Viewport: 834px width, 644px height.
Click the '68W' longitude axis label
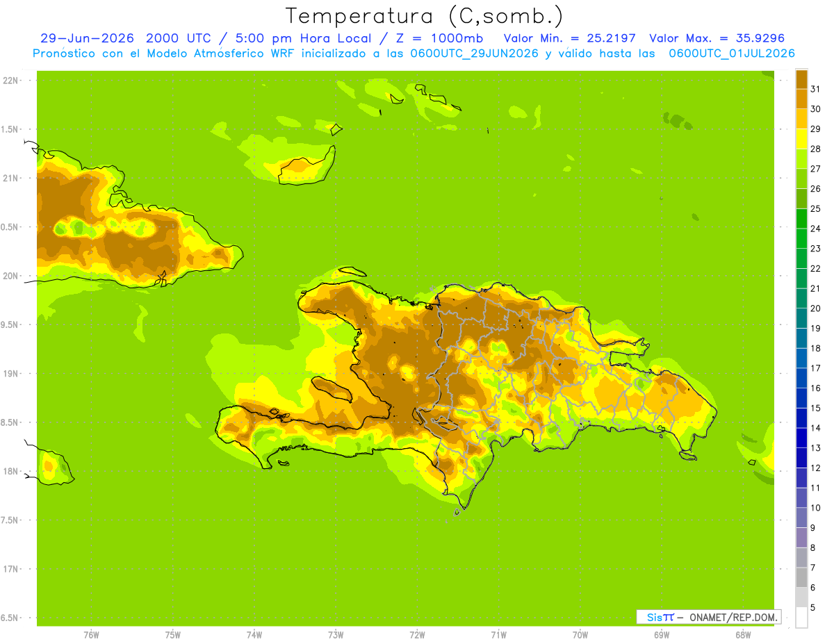pos(742,634)
